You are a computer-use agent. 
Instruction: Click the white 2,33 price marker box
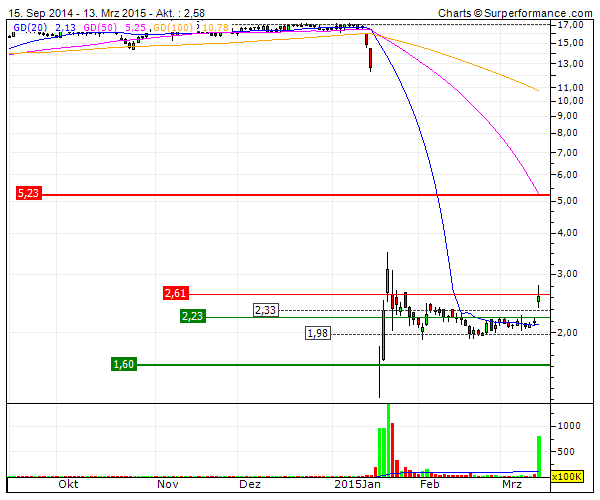click(265, 310)
